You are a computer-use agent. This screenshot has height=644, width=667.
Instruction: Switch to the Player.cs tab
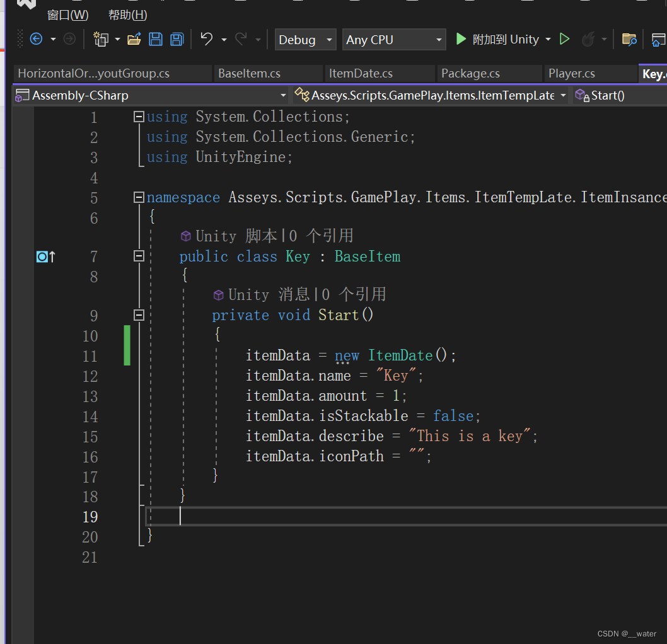(589, 74)
